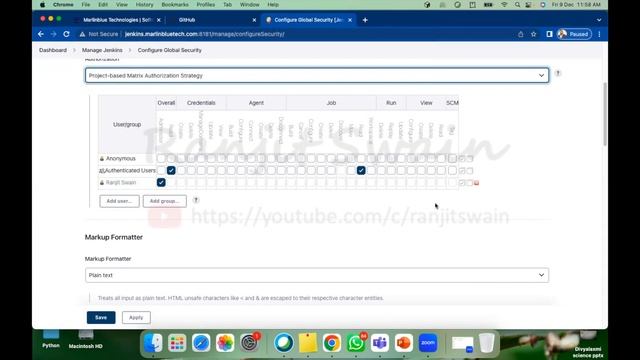This screenshot has width=640, height=360.
Task: Click the page vertical scrollbar
Action: click(x=604, y=113)
